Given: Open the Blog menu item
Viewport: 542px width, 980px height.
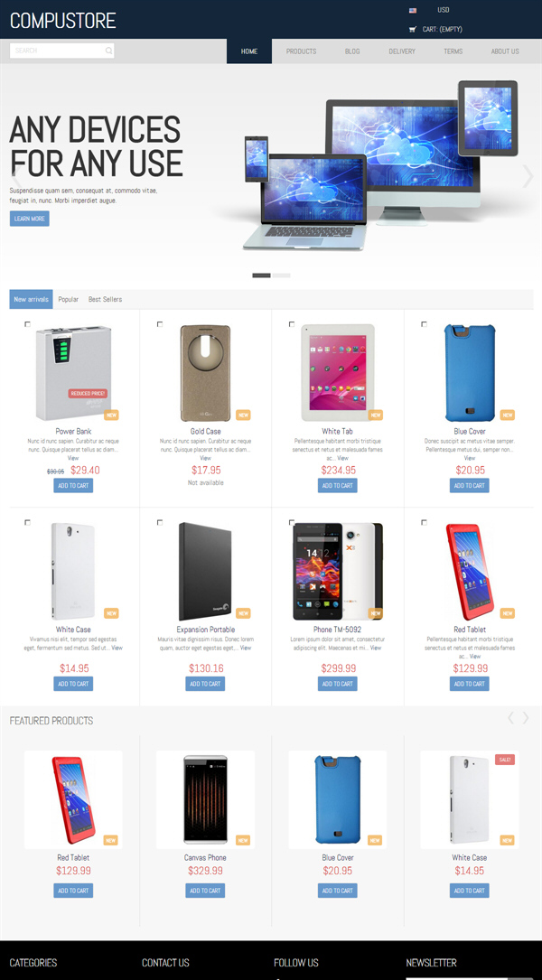Looking at the screenshot, I should pos(352,51).
